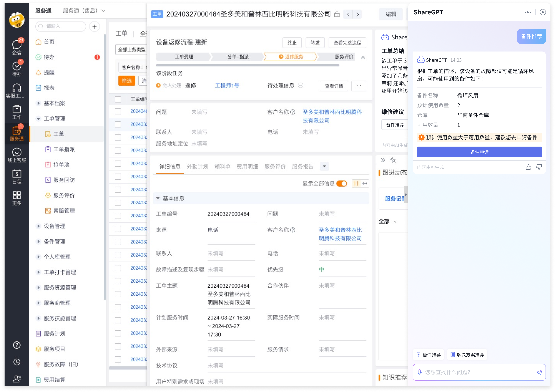Open 待办 icon in the dark sidebar
555x392 pixels.
click(x=17, y=69)
